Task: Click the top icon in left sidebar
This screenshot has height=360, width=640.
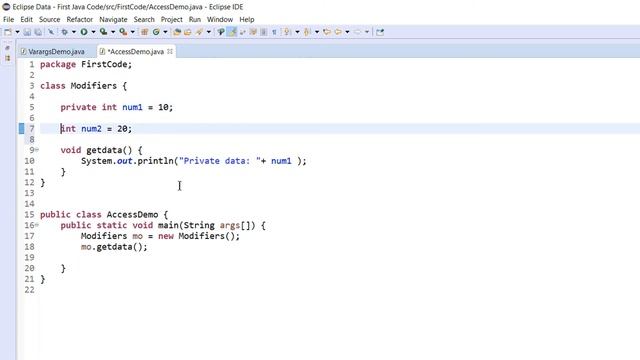Action: [x=7, y=48]
